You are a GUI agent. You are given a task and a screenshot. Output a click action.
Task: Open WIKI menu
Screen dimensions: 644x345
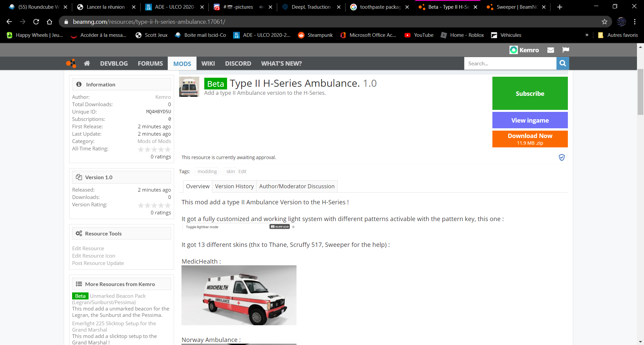[x=208, y=63]
